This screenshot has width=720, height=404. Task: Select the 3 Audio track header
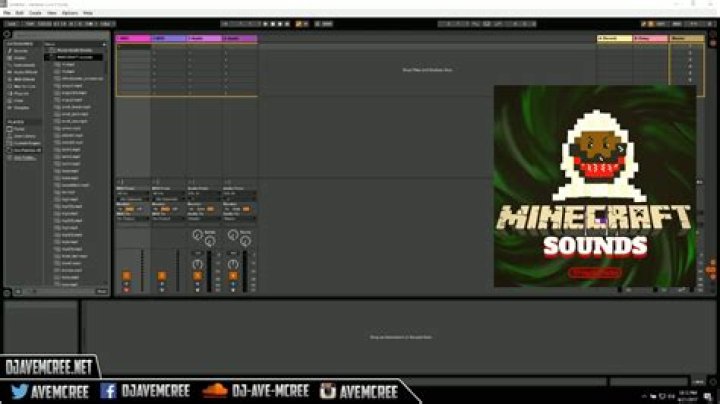[204, 39]
